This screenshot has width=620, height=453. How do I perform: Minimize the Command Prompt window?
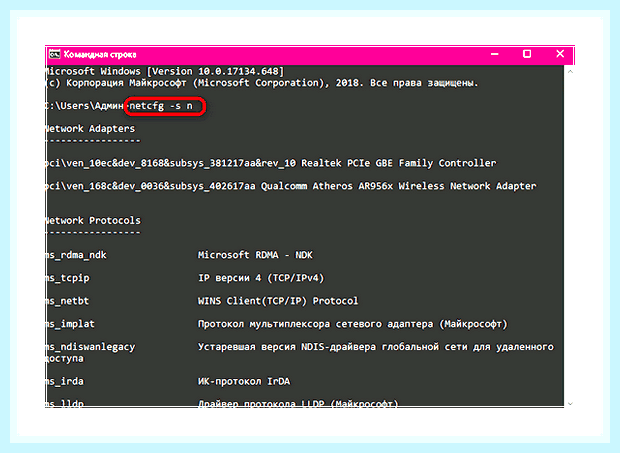[x=494, y=54]
